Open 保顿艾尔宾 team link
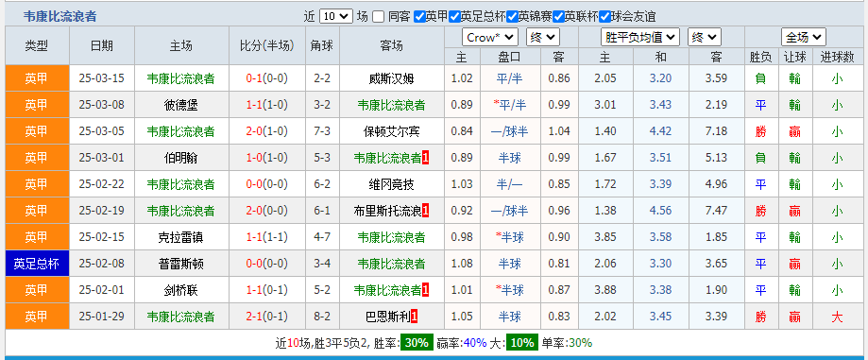The width and height of the screenshot is (868, 360). (x=391, y=132)
